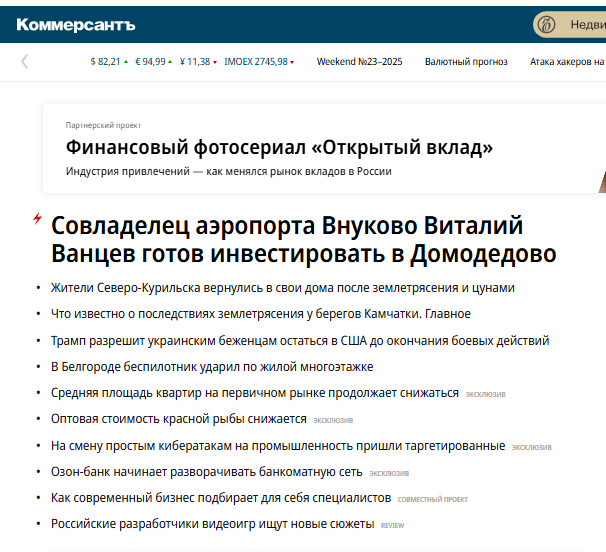Open Атака хакеров на menu item
Screen dimensions: 606x552
coord(567,62)
